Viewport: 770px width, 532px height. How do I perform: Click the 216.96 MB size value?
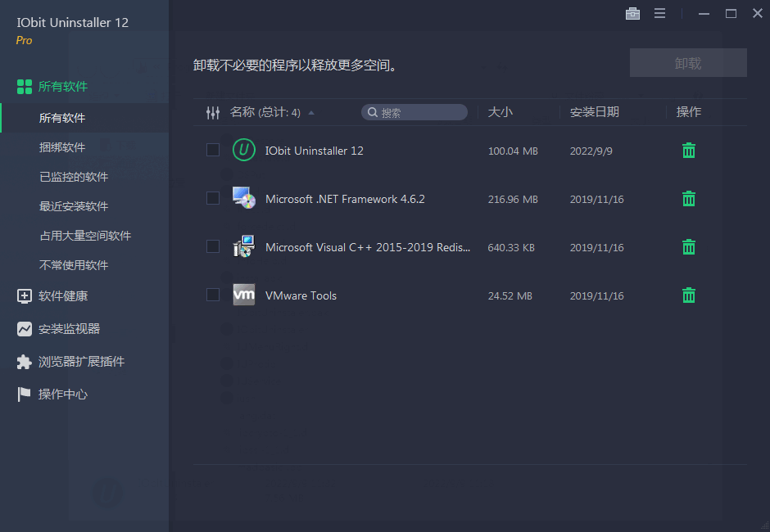tap(513, 199)
